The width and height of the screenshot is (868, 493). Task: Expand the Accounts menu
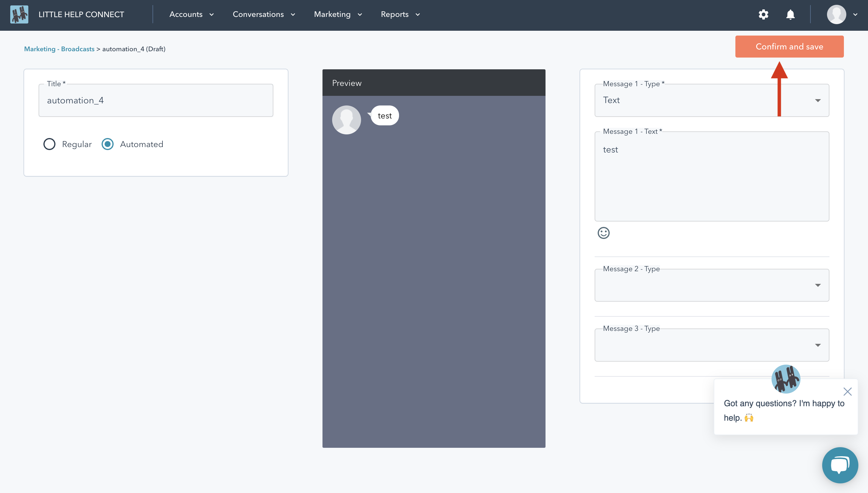[x=192, y=14]
